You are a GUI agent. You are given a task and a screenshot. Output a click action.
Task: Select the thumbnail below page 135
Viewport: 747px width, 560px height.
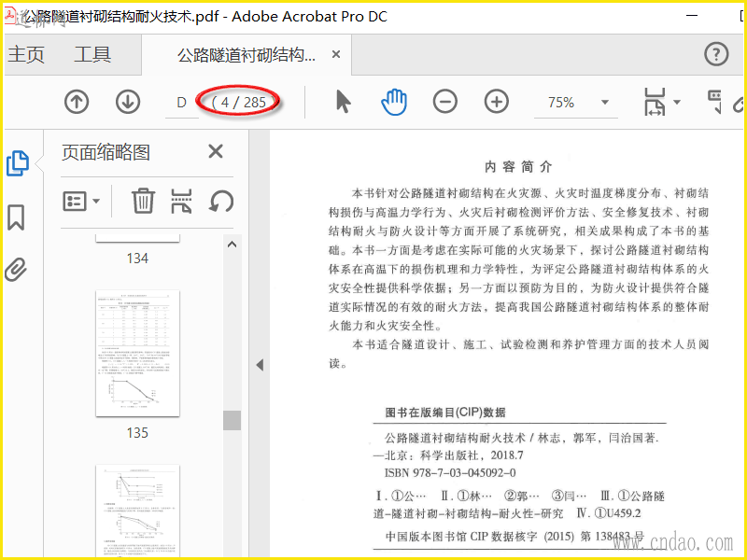tap(137, 511)
